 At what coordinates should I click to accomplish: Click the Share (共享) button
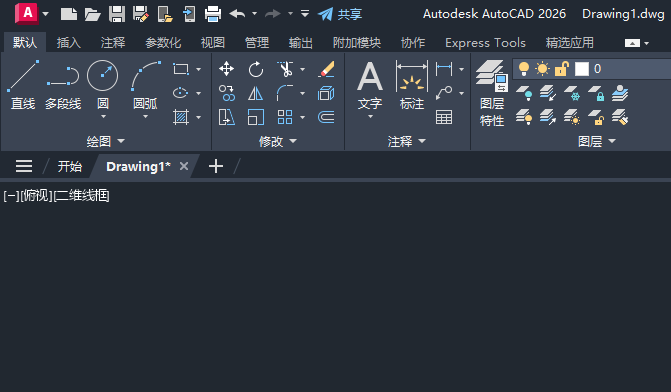340,14
